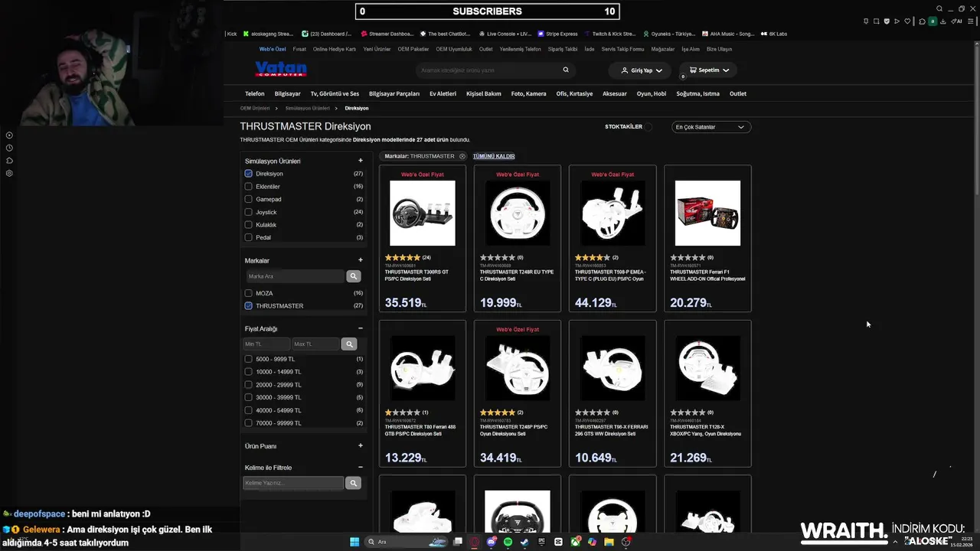
Task: Open the Stripe Express bookmark
Action: [x=557, y=34]
